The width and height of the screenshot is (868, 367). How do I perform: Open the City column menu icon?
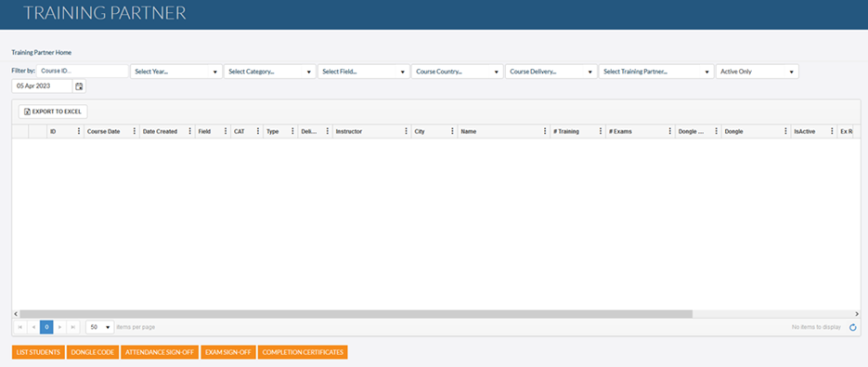click(x=452, y=131)
